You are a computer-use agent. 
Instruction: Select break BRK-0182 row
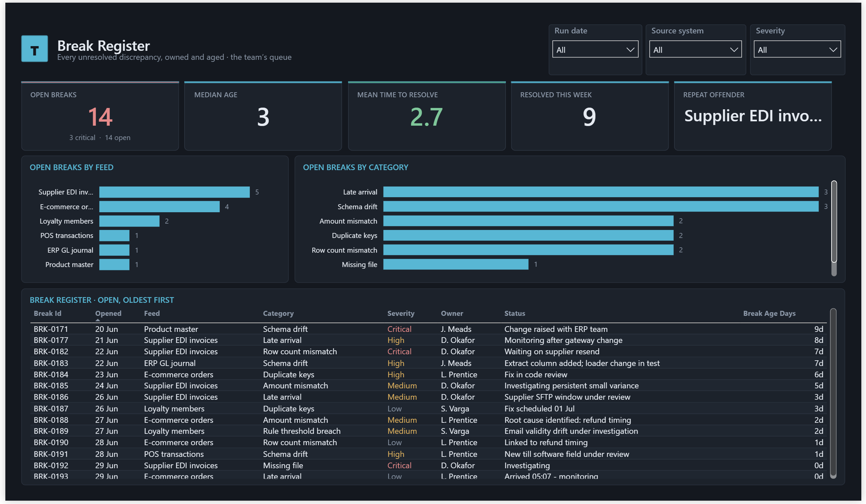pos(428,352)
